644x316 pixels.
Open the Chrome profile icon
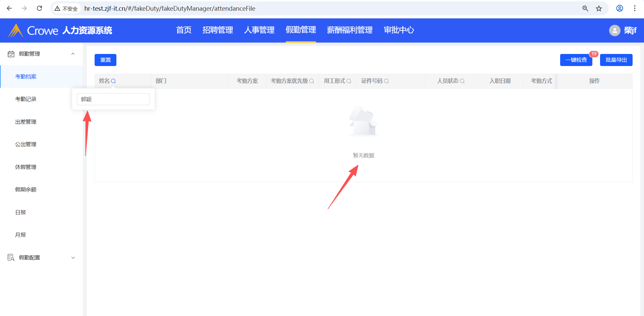click(x=620, y=8)
